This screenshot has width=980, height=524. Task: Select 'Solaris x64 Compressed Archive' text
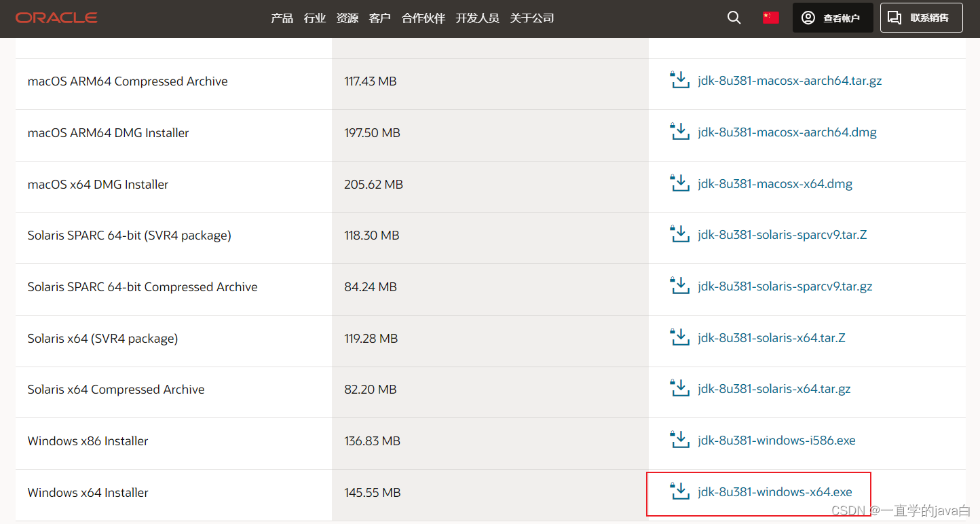click(116, 390)
